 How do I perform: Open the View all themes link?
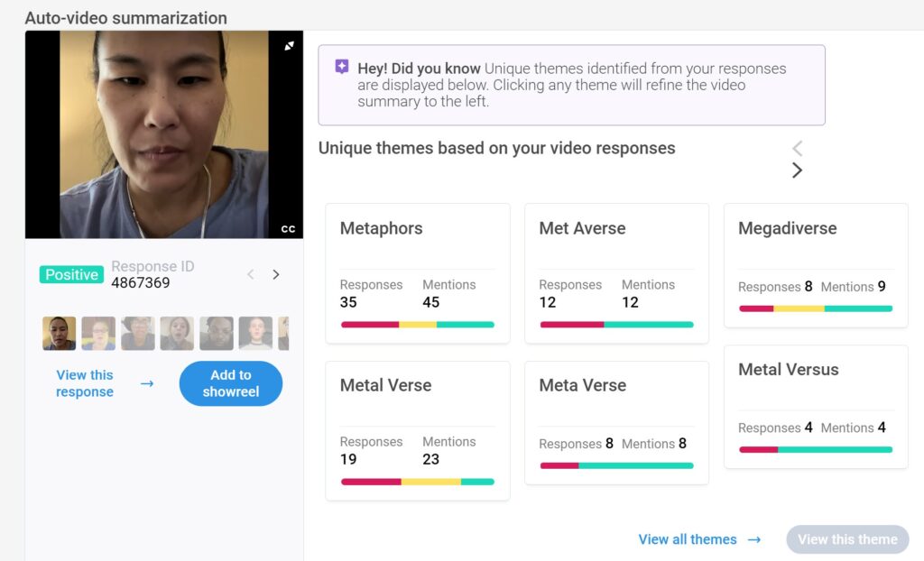pyautogui.click(x=688, y=539)
